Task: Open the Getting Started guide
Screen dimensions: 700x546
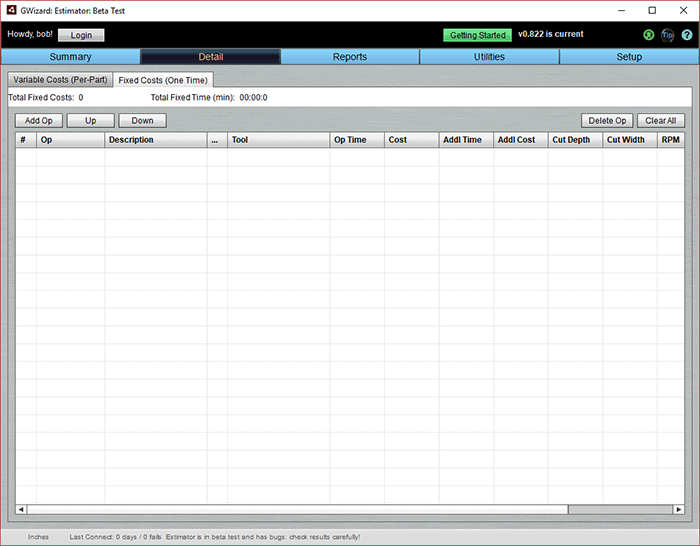Action: coord(477,35)
